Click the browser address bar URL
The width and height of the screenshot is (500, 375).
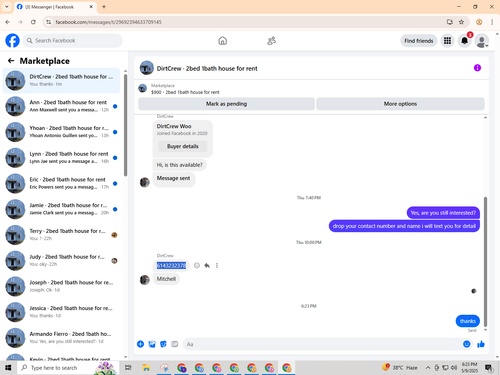click(x=108, y=22)
